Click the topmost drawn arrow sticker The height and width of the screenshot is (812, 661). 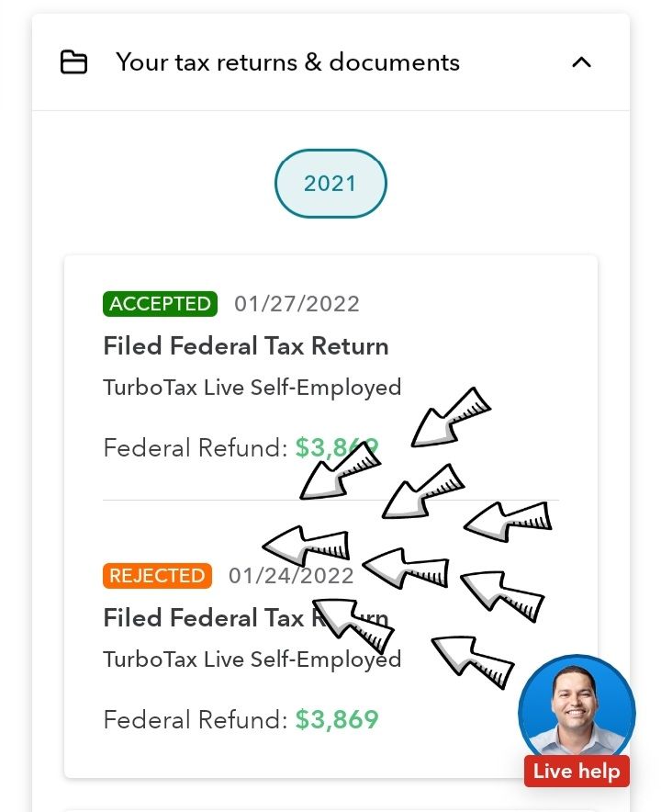click(x=451, y=417)
